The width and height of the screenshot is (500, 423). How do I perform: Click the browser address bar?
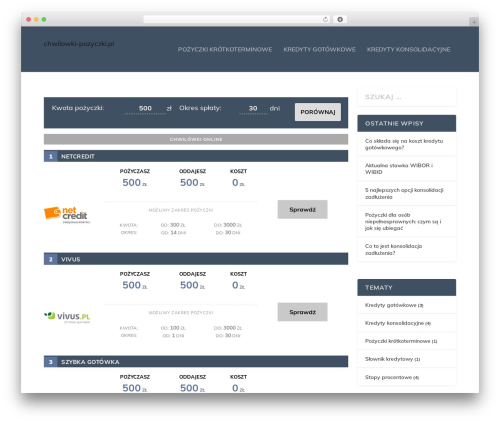pyautogui.click(x=237, y=19)
